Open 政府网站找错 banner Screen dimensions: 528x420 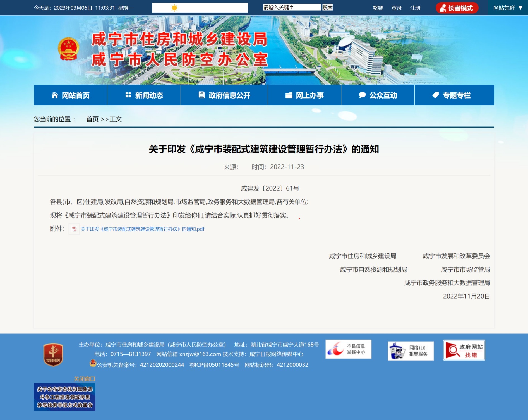(x=464, y=350)
